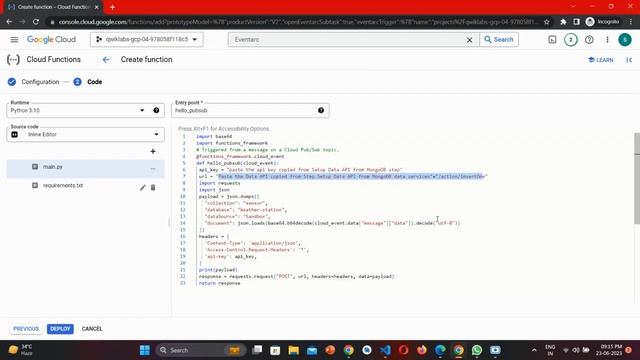Click the code editor vertical scrollbar

637,178
